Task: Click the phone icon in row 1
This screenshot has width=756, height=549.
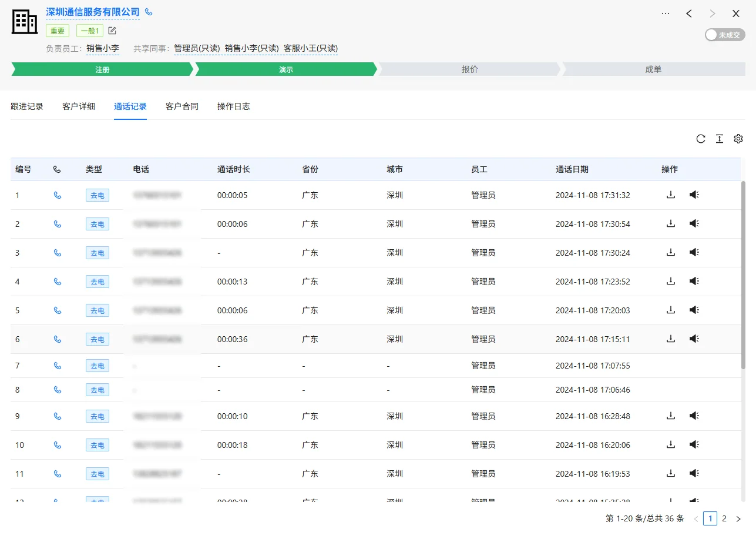Action: [57, 195]
